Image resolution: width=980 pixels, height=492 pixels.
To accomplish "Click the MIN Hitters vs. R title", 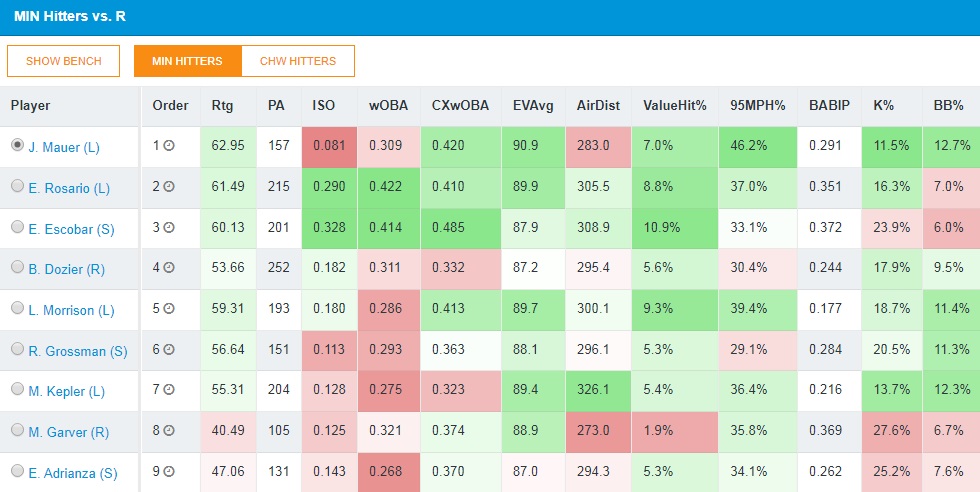I will (x=70, y=17).
